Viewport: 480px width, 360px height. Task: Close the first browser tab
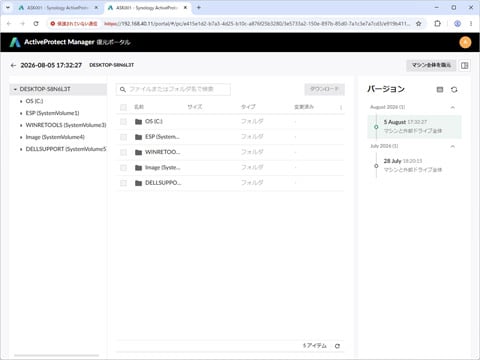point(96,8)
